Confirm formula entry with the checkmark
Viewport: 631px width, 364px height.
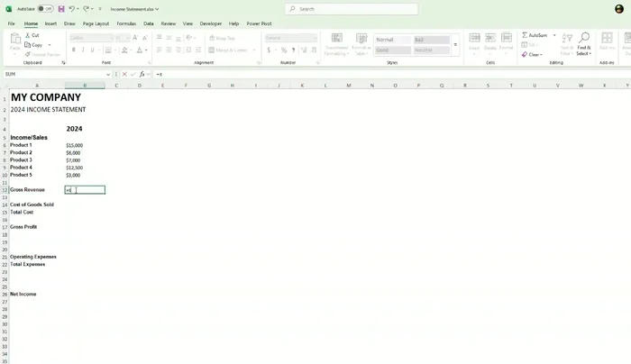(x=133, y=74)
